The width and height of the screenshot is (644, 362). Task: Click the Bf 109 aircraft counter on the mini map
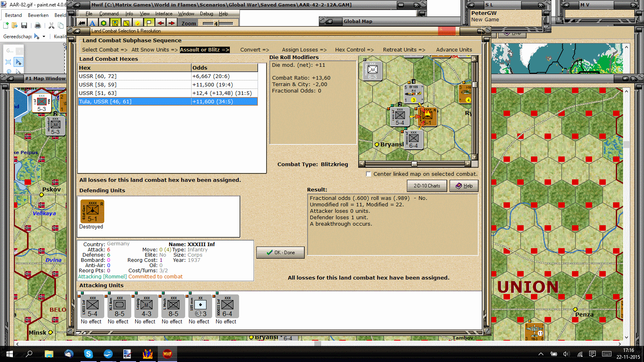tap(413, 93)
